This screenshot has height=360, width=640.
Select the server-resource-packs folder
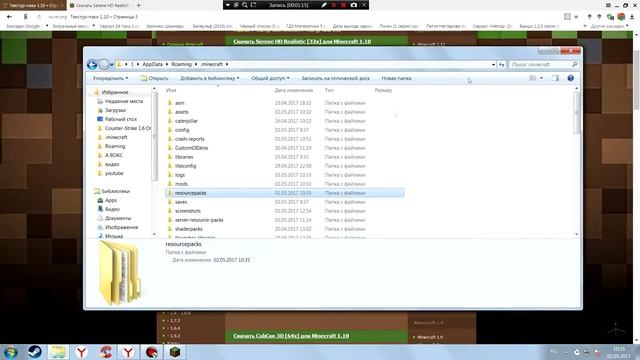(x=199, y=220)
